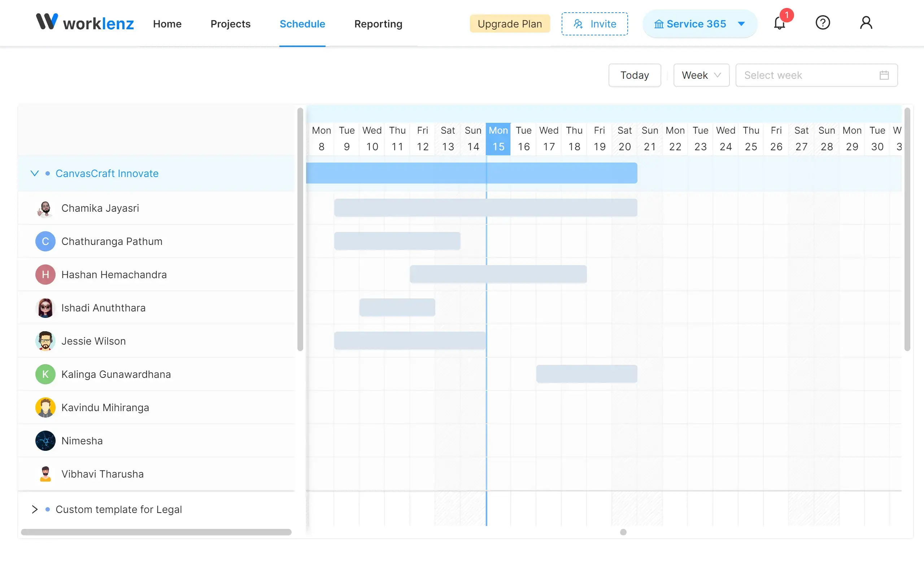Screen dimensions: 924x578
Task: Open the user profile icon
Action: [x=866, y=22]
